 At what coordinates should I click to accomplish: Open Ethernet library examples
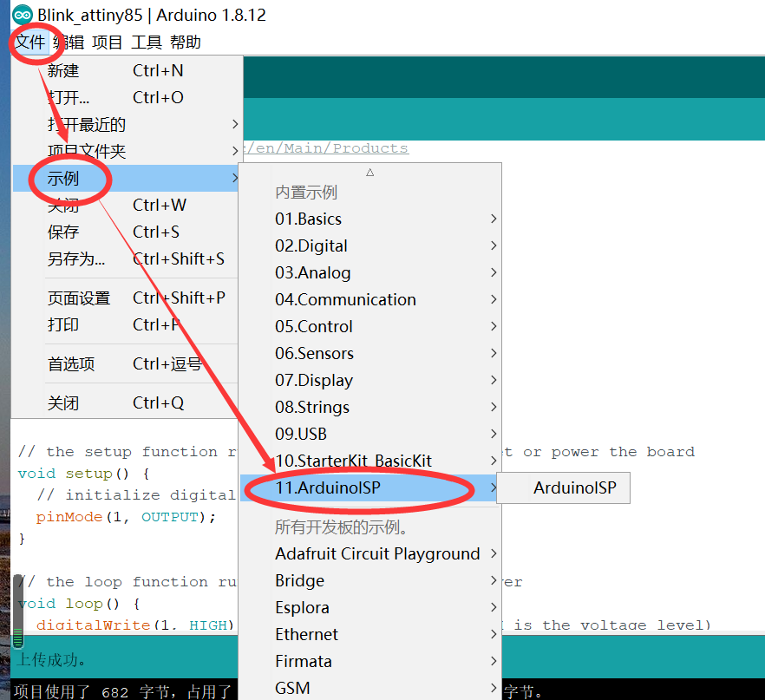(x=371, y=634)
